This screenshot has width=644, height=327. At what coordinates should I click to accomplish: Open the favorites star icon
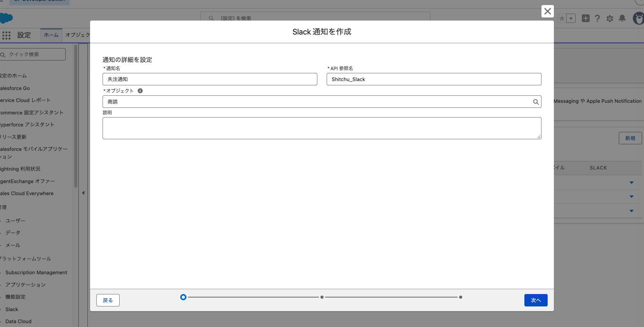pyautogui.click(x=562, y=18)
